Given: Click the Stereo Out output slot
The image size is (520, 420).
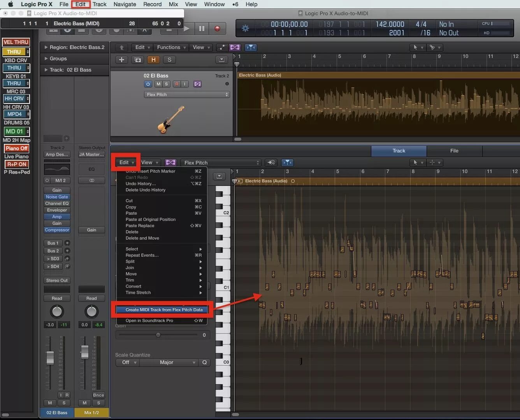Looking at the screenshot, I should (57, 280).
